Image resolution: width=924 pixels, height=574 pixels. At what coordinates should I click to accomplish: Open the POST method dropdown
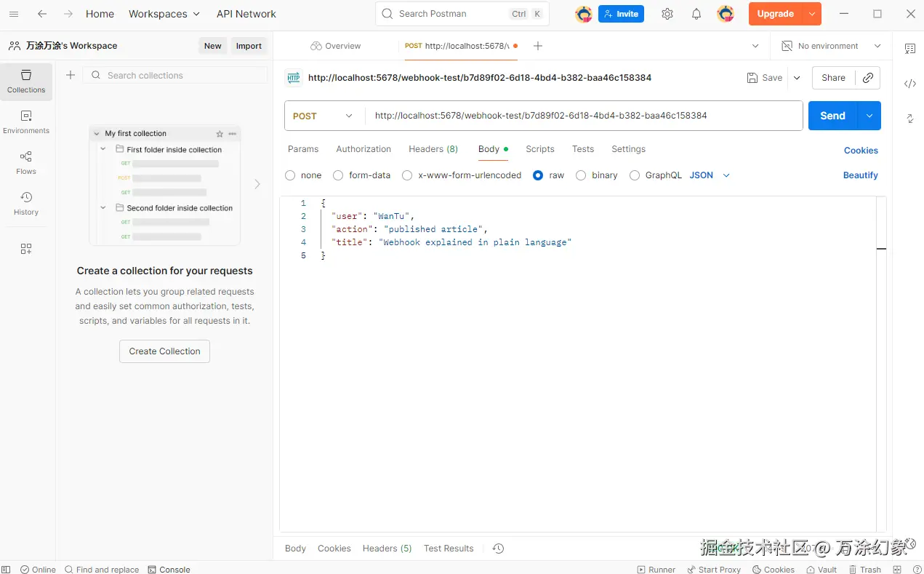pos(324,116)
